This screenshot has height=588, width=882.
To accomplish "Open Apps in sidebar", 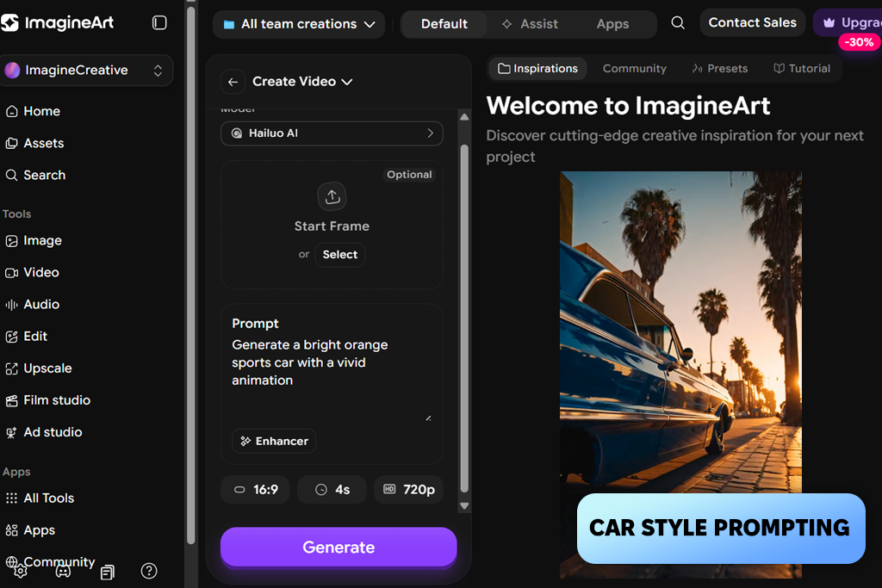I will [30, 530].
